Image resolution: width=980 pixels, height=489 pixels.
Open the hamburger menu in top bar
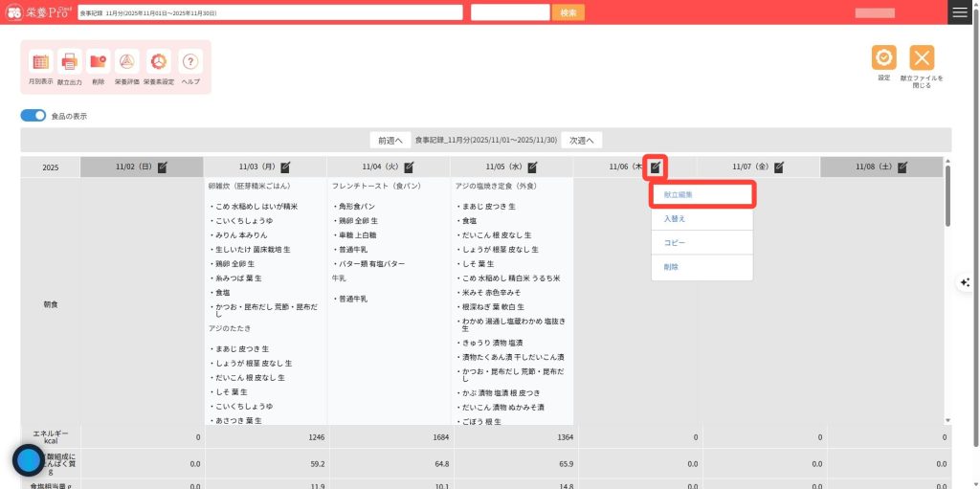960,12
